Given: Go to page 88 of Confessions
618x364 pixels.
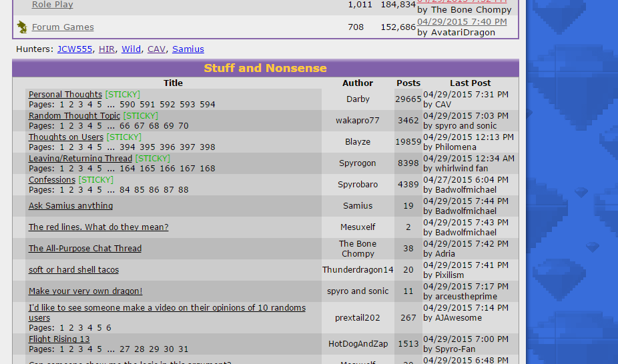Looking at the screenshot, I should click(x=184, y=190).
